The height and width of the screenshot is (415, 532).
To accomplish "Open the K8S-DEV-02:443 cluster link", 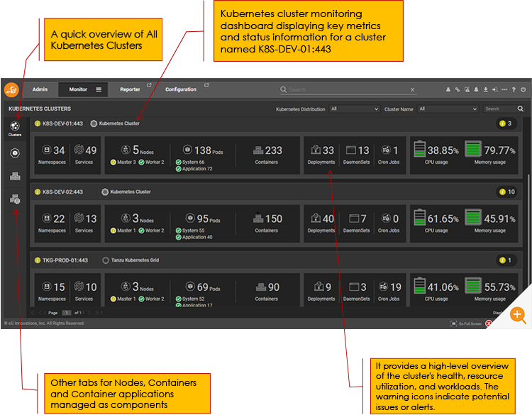I will point(62,192).
